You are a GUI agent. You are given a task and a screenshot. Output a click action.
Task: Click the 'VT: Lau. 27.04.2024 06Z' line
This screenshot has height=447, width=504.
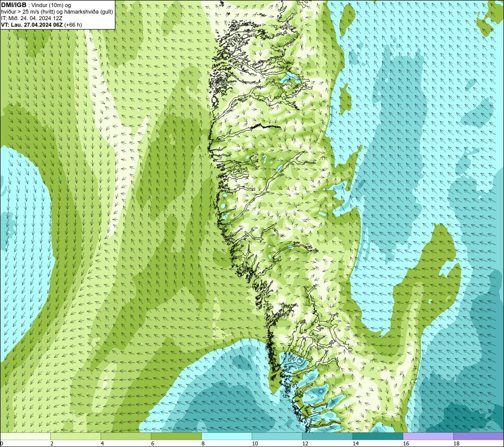[x=32, y=25]
